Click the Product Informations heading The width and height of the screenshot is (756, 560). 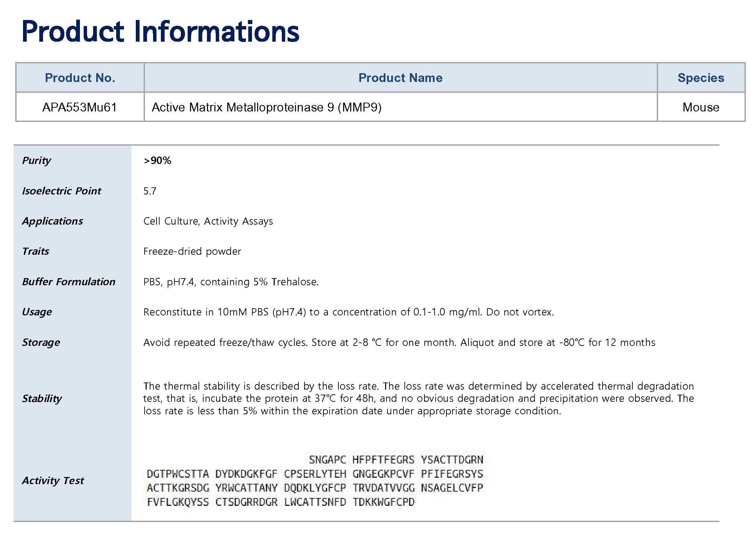click(x=161, y=32)
